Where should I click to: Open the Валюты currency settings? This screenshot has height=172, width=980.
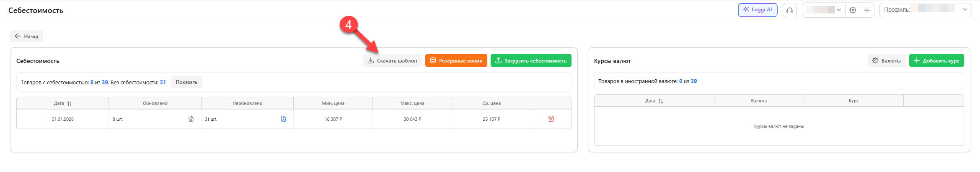point(886,61)
